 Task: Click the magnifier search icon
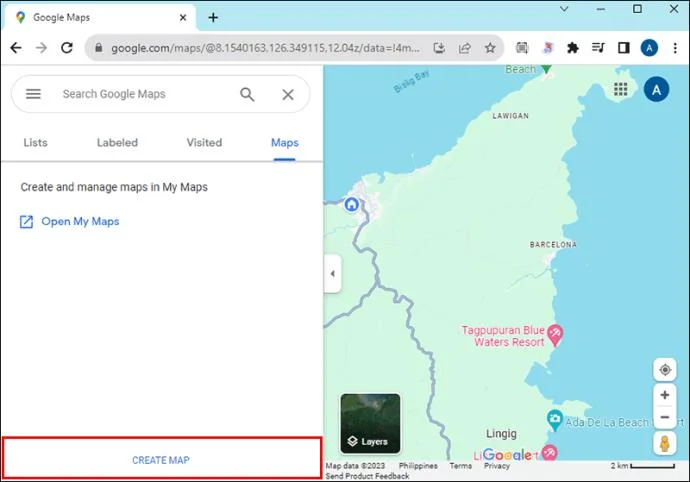point(247,94)
